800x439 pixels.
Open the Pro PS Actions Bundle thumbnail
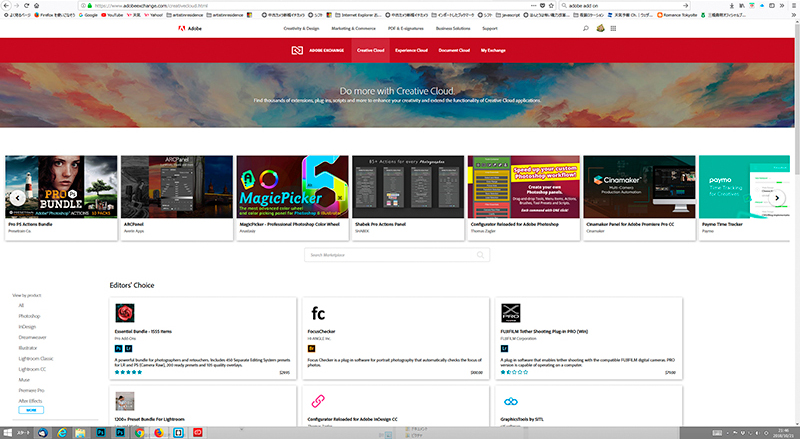(61, 187)
